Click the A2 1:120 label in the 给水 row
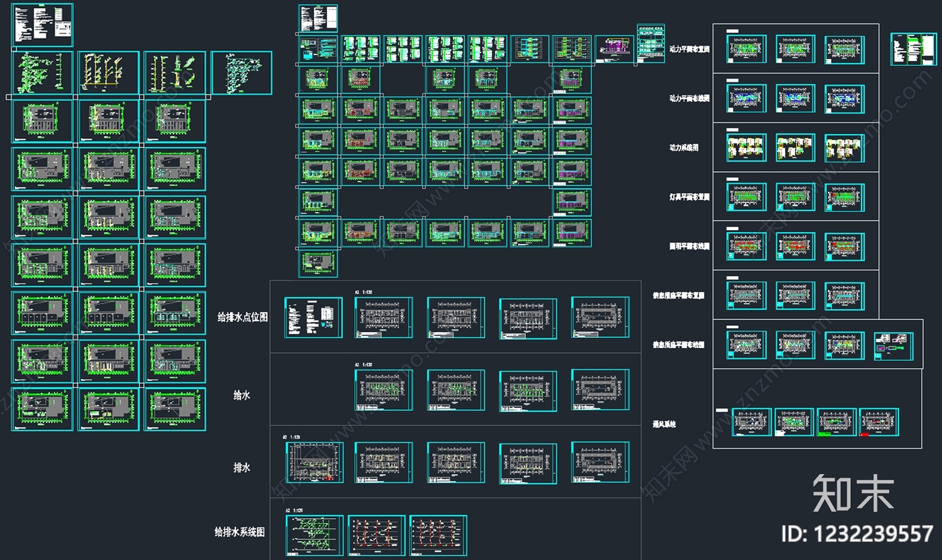This screenshot has height=560, width=942. click(x=363, y=365)
